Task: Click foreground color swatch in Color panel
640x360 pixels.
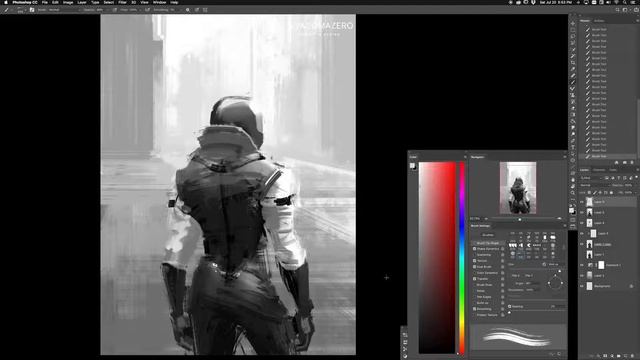Action: (413, 166)
